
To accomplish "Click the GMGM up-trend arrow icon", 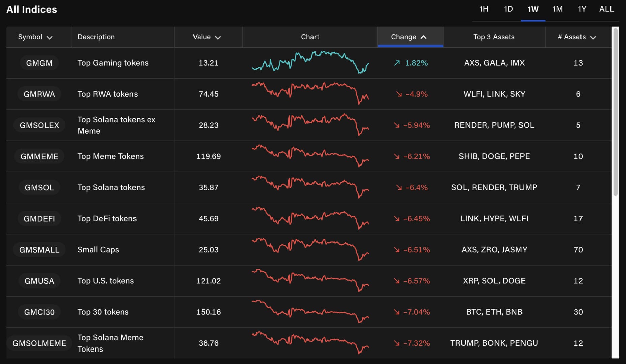I will pyautogui.click(x=397, y=63).
